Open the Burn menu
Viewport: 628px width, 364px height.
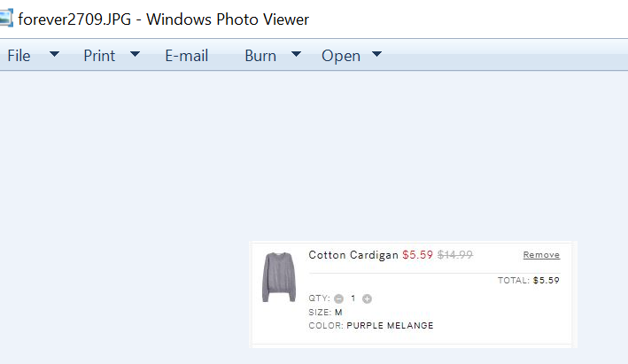[x=260, y=56]
